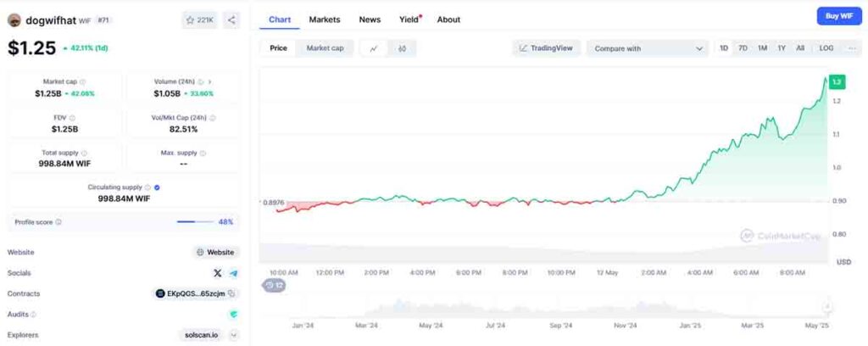Set chart range to 7D

tap(743, 48)
